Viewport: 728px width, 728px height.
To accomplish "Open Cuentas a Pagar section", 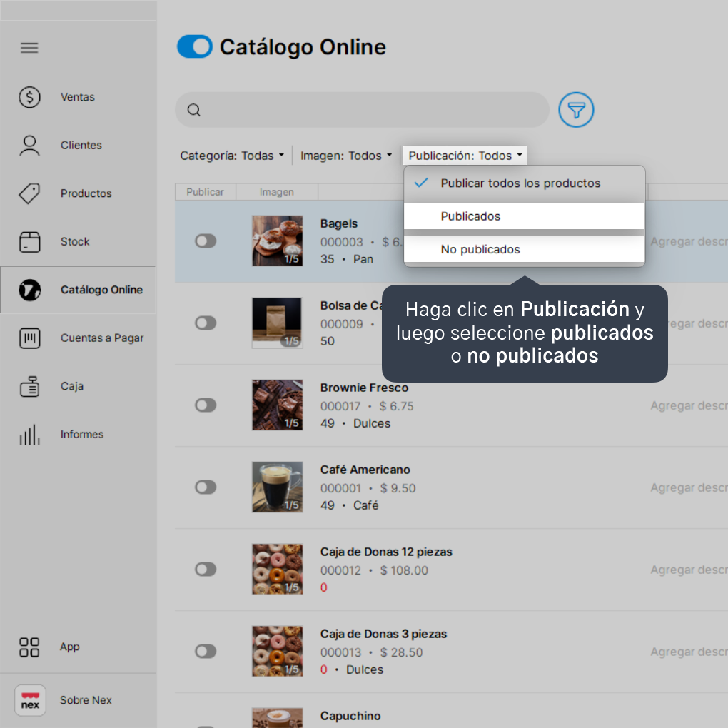I will point(102,338).
